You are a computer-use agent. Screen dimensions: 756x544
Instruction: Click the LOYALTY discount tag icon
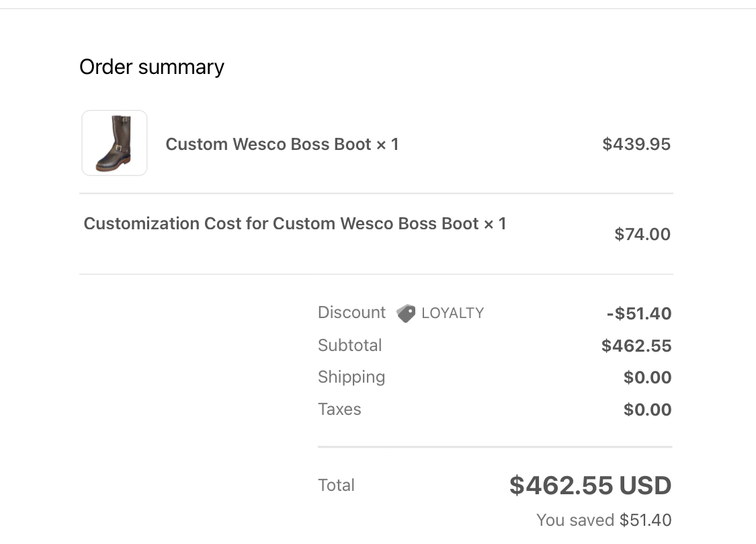[x=406, y=313]
